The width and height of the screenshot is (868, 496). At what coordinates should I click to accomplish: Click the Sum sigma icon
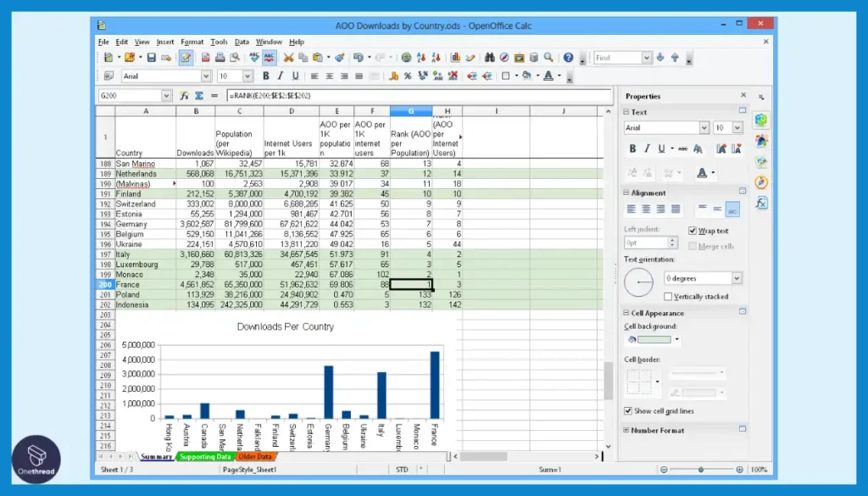[199, 96]
